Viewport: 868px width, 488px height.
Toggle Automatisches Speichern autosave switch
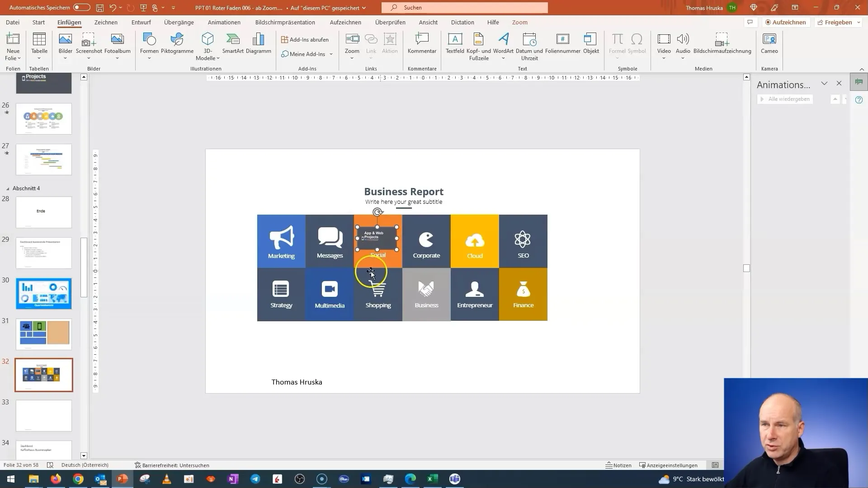pyautogui.click(x=82, y=7)
